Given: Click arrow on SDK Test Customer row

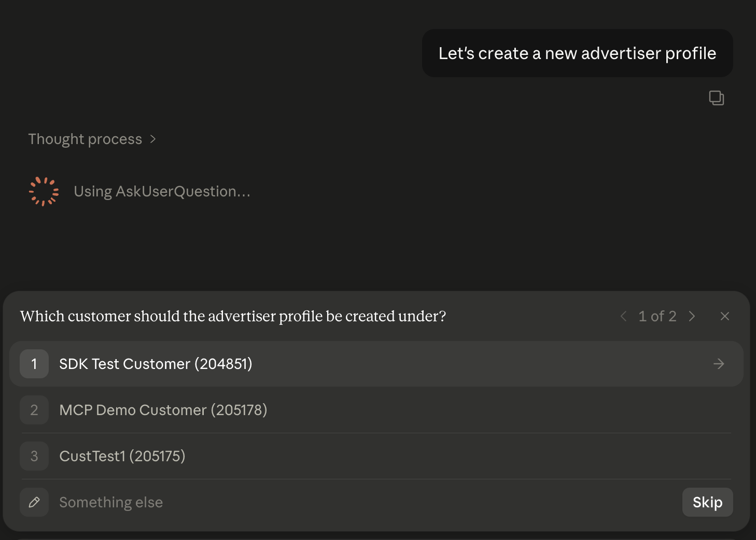Looking at the screenshot, I should (x=719, y=364).
